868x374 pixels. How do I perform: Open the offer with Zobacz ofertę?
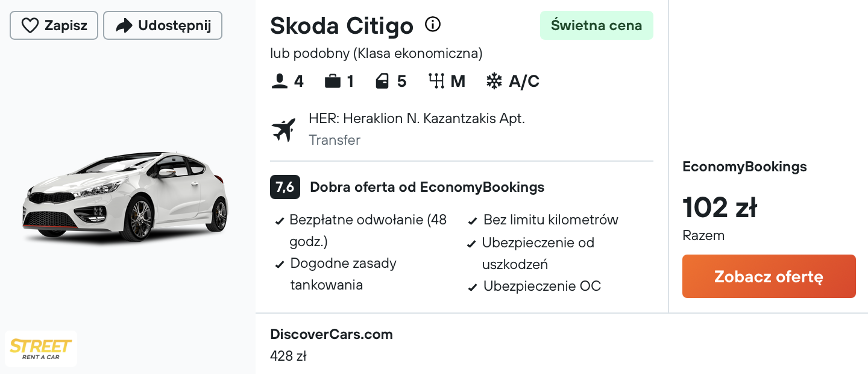pyautogui.click(x=769, y=276)
